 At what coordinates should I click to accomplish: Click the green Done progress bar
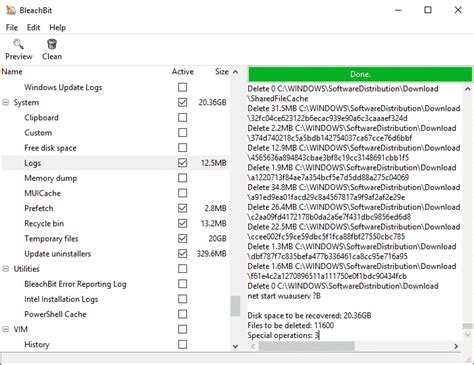click(360, 74)
